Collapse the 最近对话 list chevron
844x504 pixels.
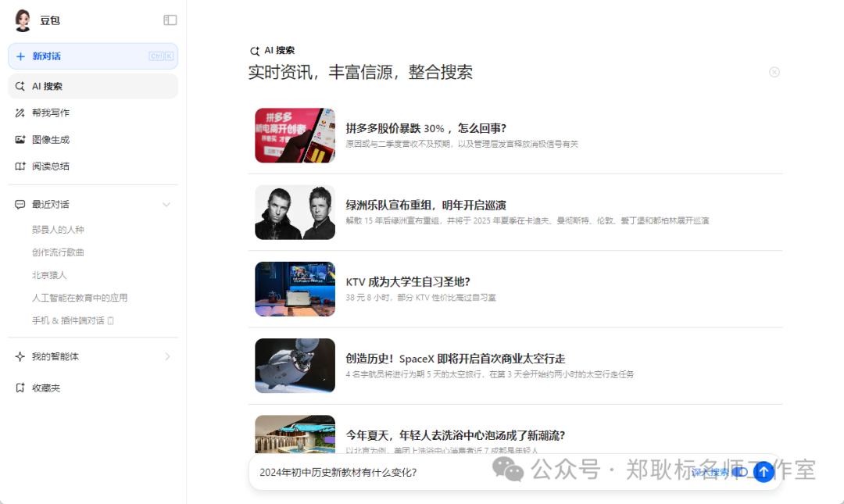pos(166,205)
